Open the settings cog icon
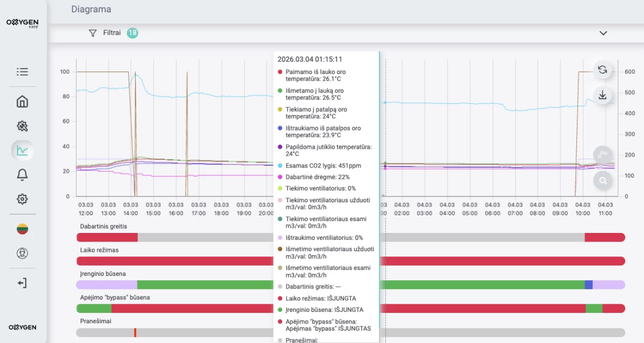The image size is (644, 343). 22,199
